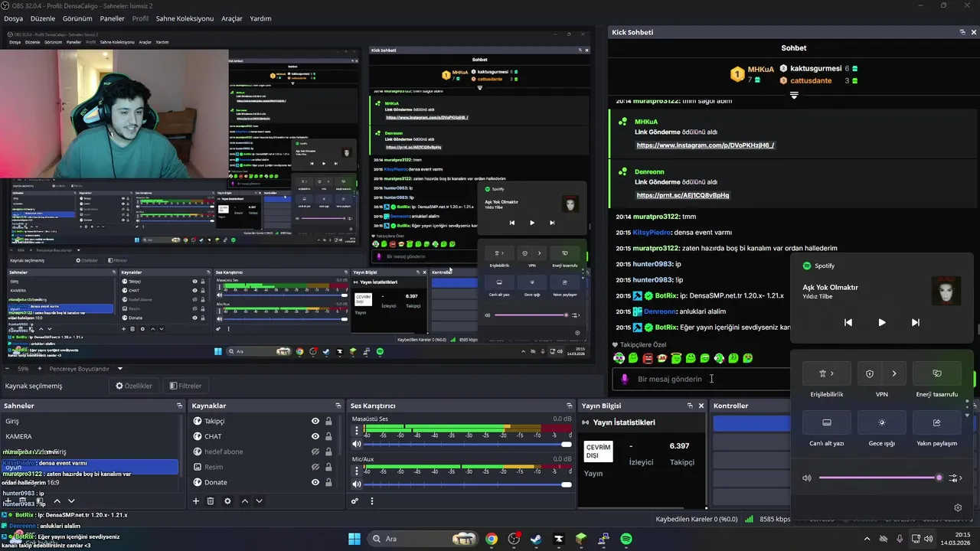This screenshot has height=551, width=980.
Task: Click the system tray microphone icon
Action: point(900,539)
